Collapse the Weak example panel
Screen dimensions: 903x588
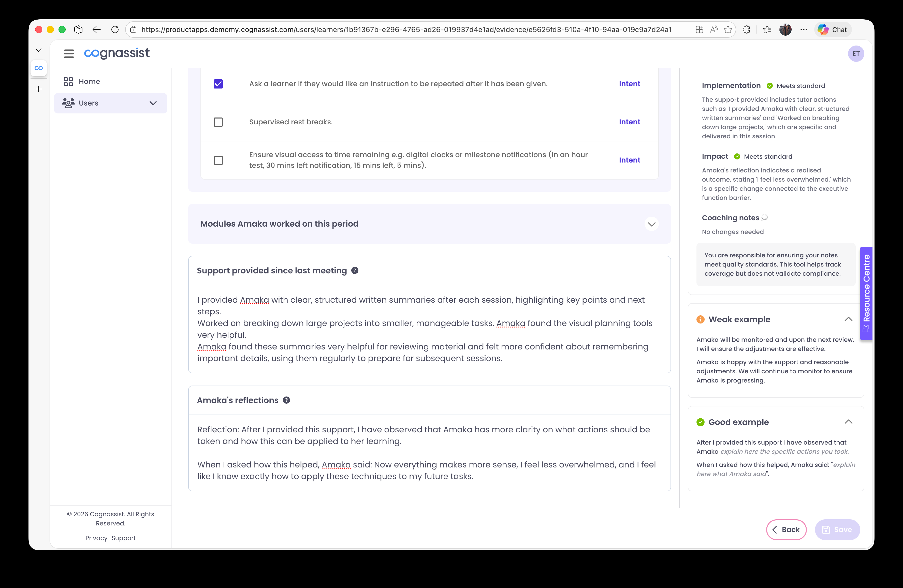[x=848, y=319]
